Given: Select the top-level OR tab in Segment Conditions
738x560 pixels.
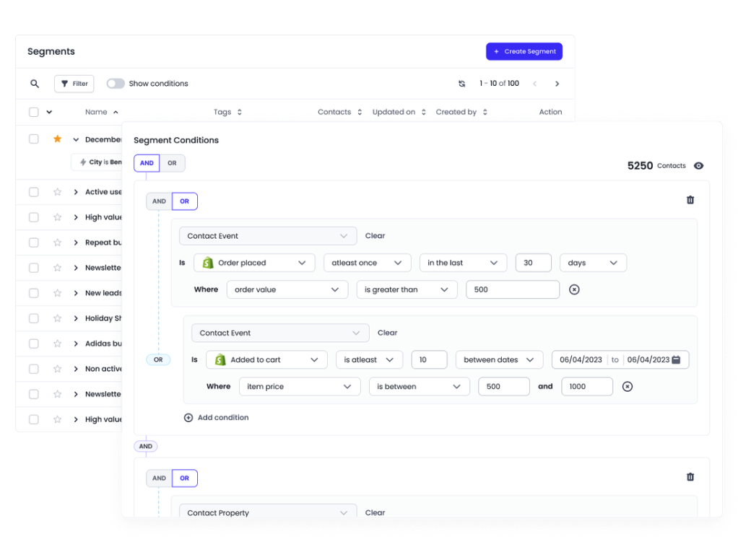Looking at the screenshot, I should [172, 163].
